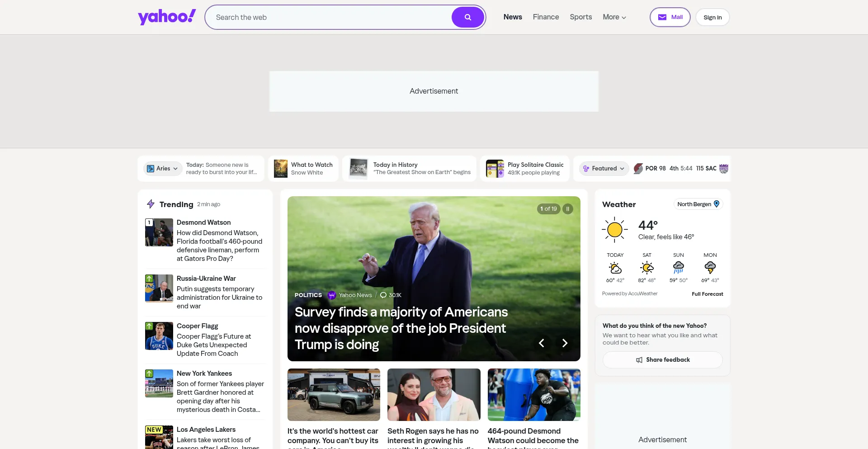Screen dimensions: 868x449
Task: Click the '1 of 19' slide counter
Action: pos(549,209)
